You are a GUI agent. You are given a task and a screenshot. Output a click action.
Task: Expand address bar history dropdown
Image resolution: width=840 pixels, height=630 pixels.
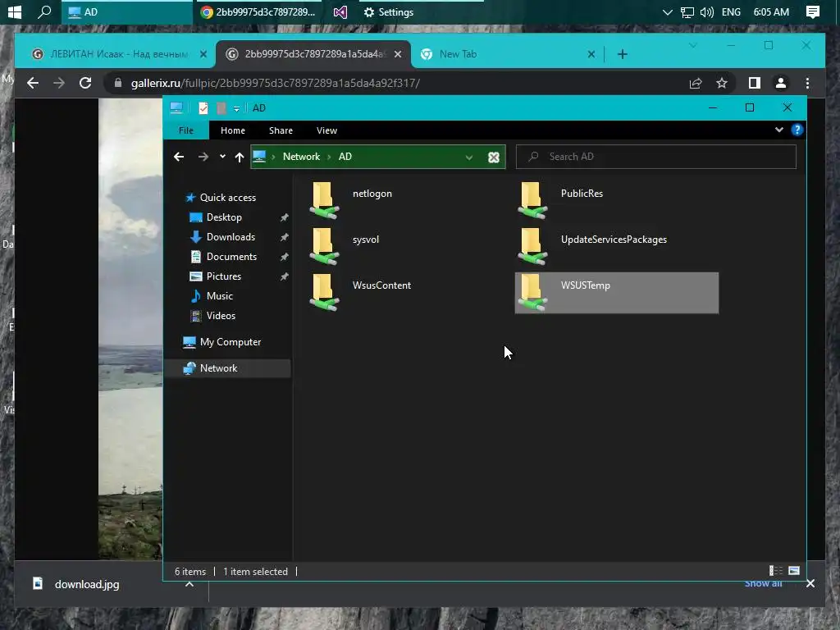(469, 157)
